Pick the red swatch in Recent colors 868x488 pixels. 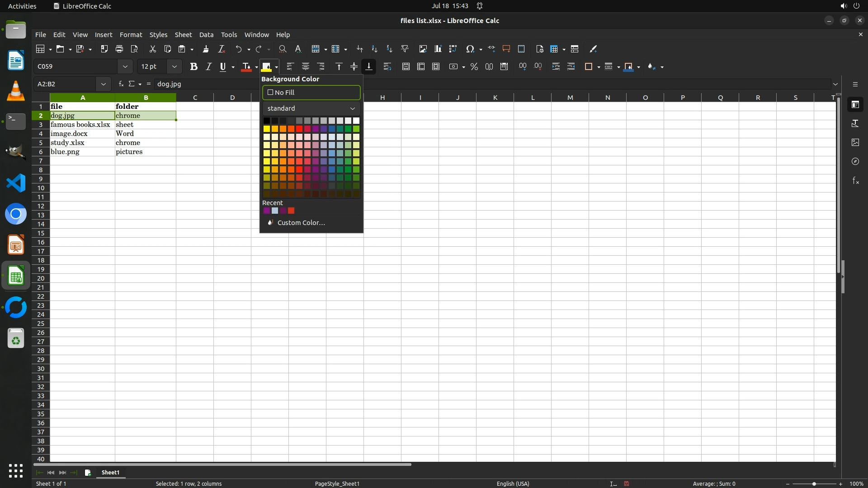coord(291,211)
